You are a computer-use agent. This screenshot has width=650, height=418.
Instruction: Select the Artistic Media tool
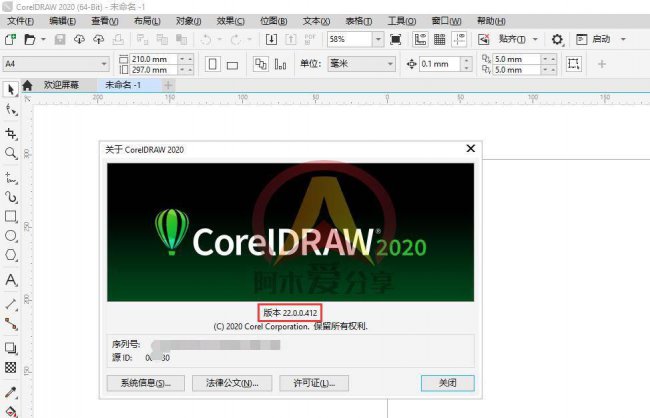tap(11, 197)
